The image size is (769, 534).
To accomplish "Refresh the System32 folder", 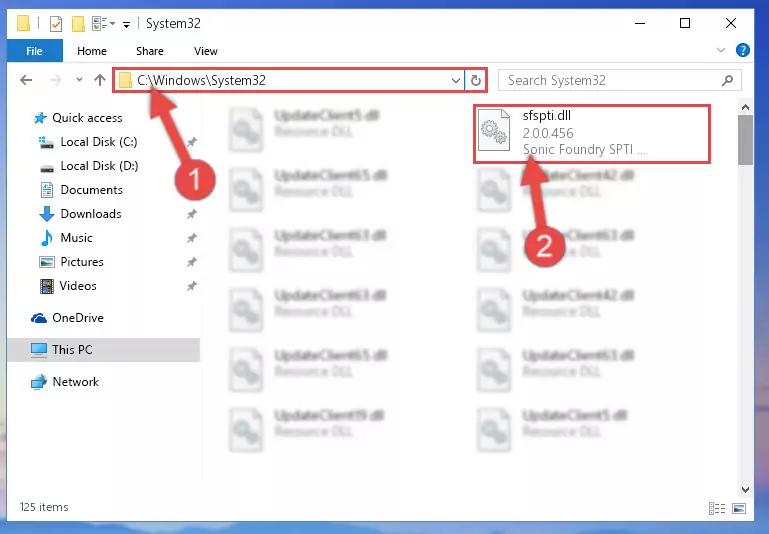I will coord(476,80).
